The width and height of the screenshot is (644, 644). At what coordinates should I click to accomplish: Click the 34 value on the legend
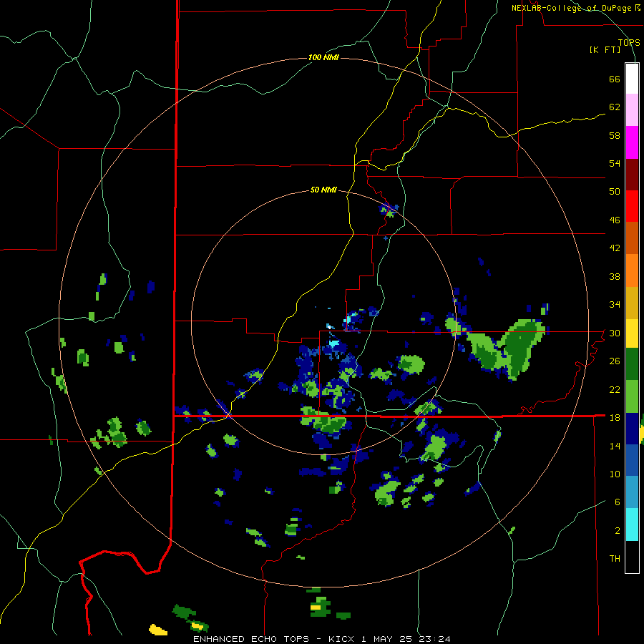click(615, 304)
